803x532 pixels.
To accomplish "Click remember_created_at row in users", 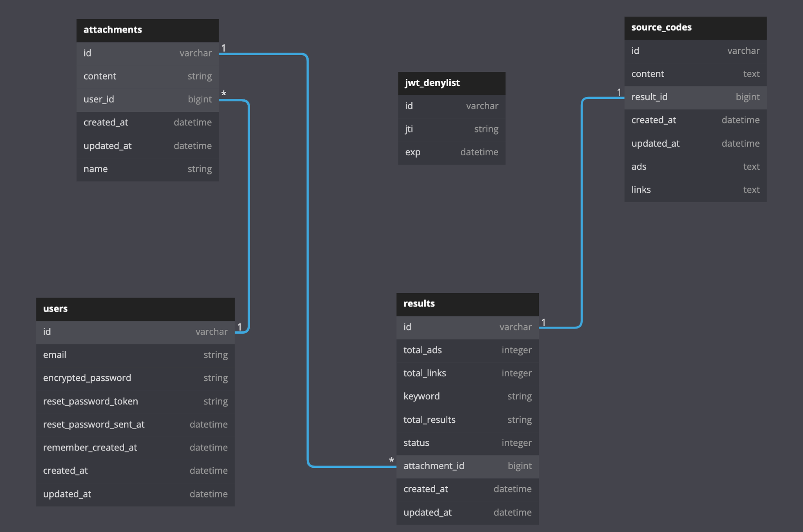I will (135, 448).
